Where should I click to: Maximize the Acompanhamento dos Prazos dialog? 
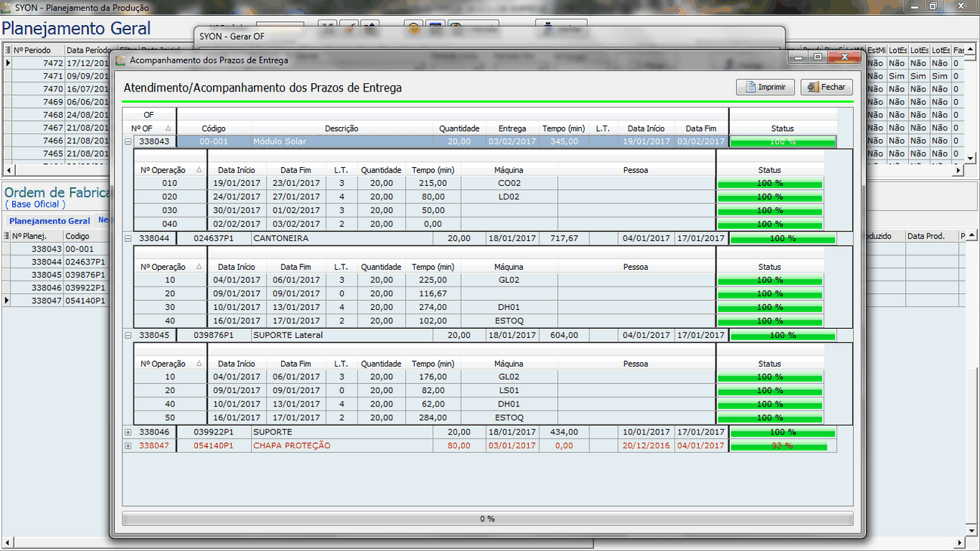click(817, 57)
